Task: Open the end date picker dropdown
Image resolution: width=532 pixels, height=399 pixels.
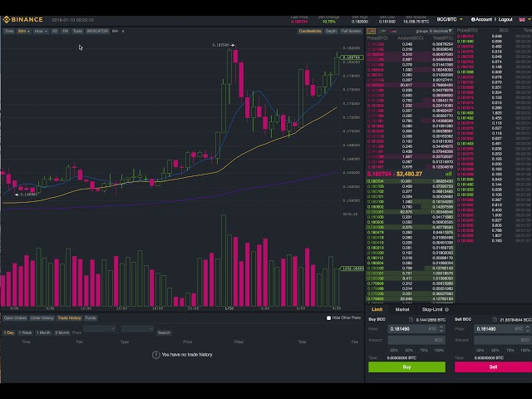Action: pyautogui.click(x=137, y=329)
